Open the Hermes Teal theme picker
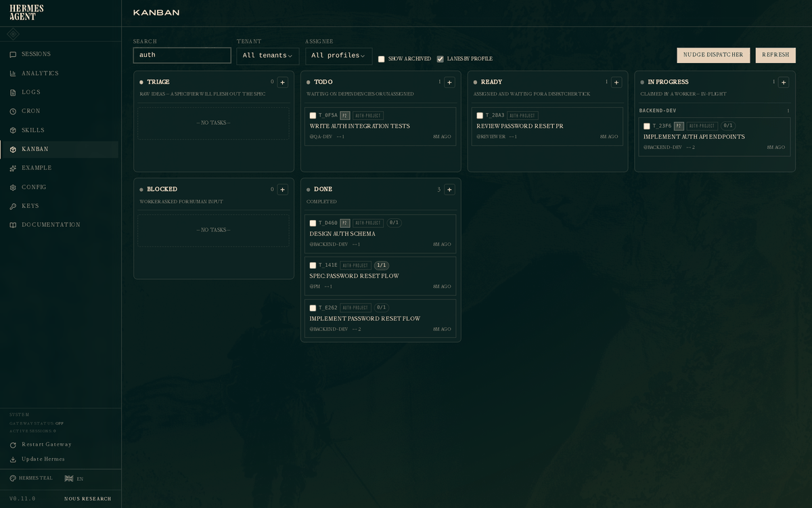Image resolution: width=812 pixels, height=508 pixels. [x=31, y=478]
